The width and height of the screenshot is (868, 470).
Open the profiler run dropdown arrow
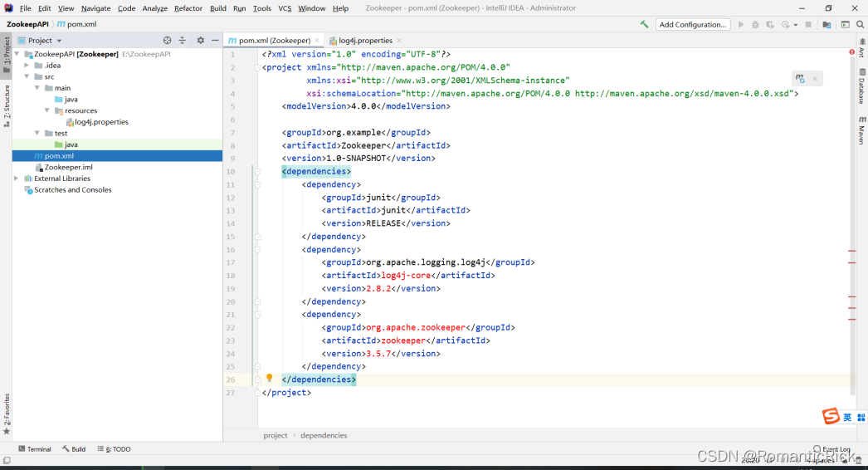coord(796,25)
